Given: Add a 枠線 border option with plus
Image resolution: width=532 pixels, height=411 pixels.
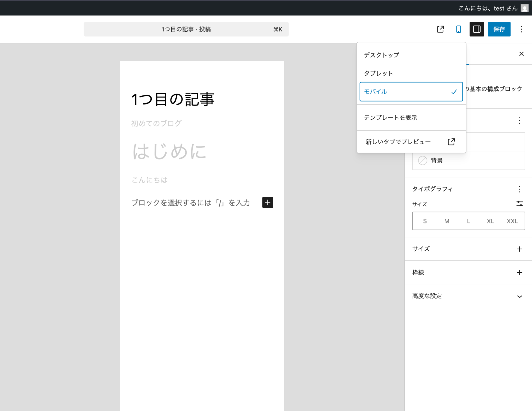Looking at the screenshot, I should 519,272.
